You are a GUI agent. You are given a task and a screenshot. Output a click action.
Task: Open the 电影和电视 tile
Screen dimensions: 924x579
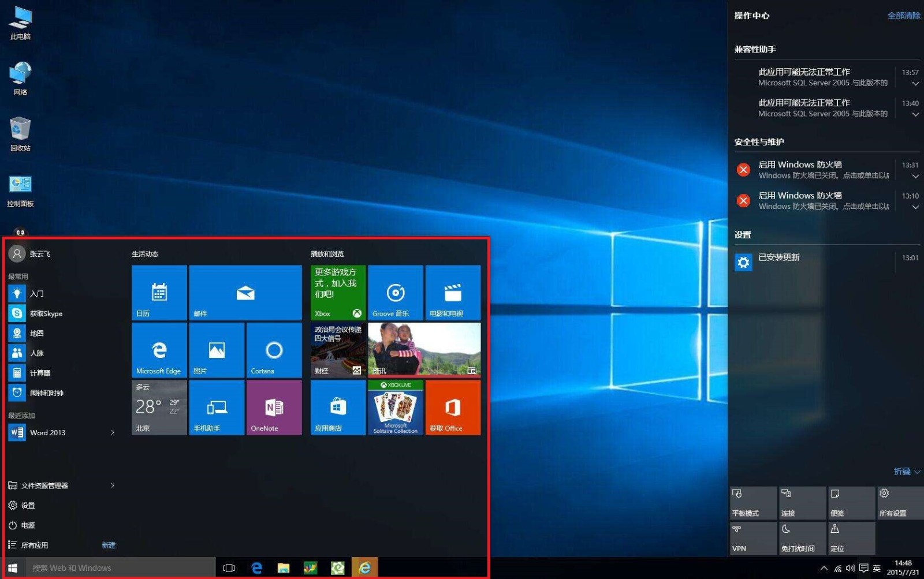[453, 293]
